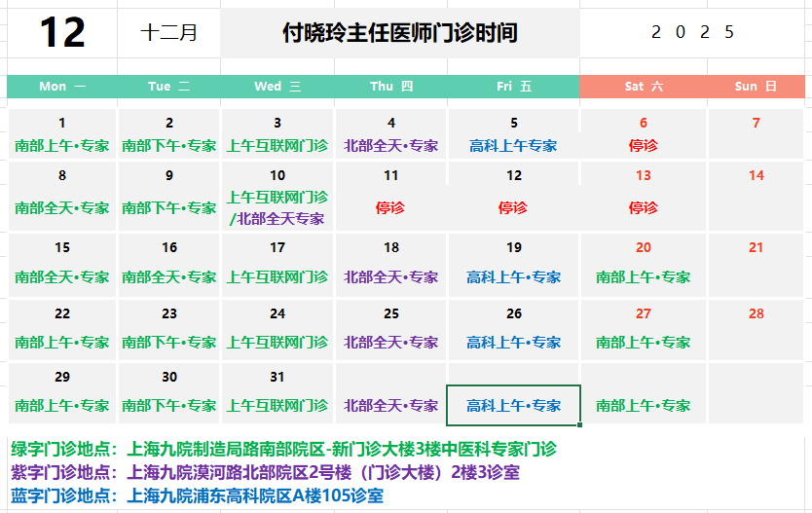The image size is (812, 513).
Task: Click the purple 紫字门诊地点 legend line
Action: [x=265, y=473]
